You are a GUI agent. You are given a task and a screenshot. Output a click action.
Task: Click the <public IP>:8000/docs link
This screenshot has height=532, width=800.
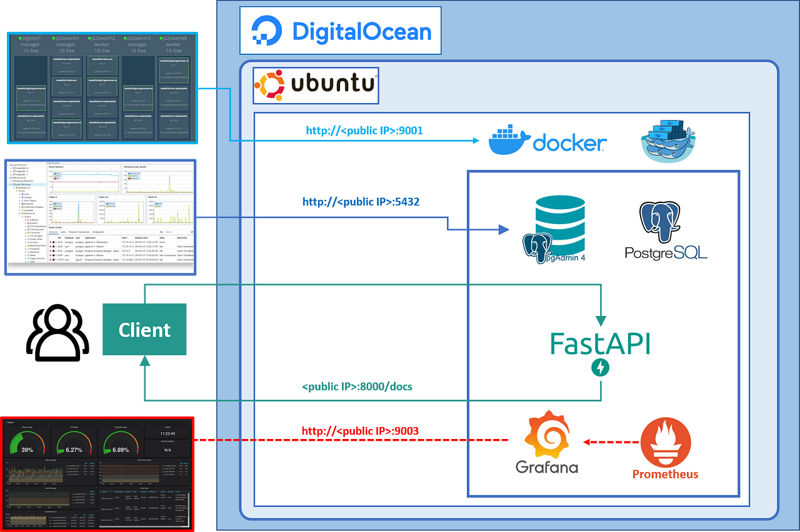357,387
